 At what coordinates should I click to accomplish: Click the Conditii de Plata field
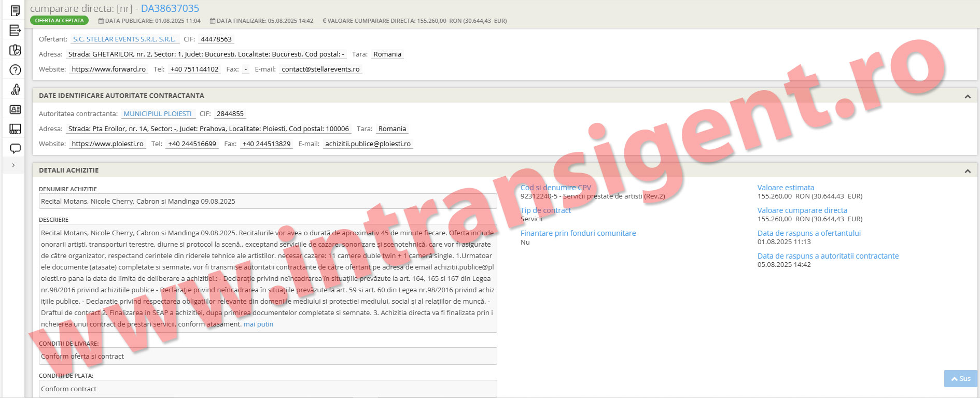tap(268, 389)
